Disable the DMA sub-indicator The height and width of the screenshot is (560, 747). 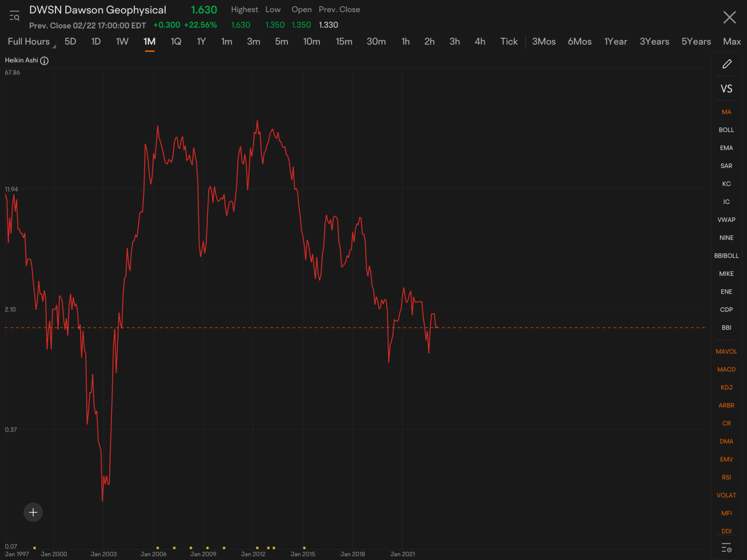pyautogui.click(x=726, y=441)
